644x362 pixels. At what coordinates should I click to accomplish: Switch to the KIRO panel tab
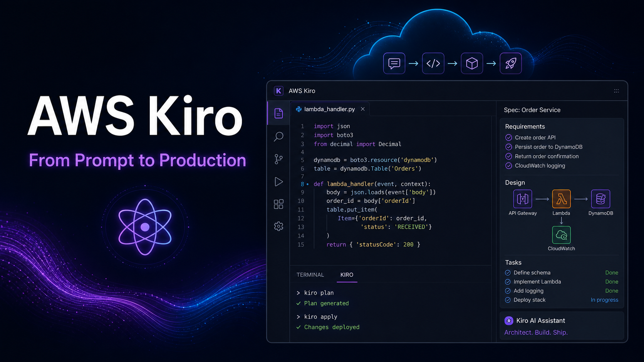point(347,275)
